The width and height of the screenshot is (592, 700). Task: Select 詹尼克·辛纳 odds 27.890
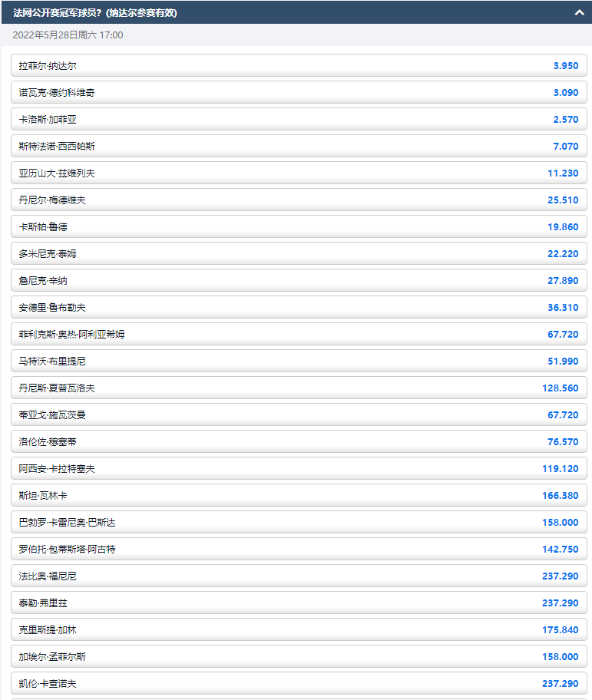[x=299, y=281]
